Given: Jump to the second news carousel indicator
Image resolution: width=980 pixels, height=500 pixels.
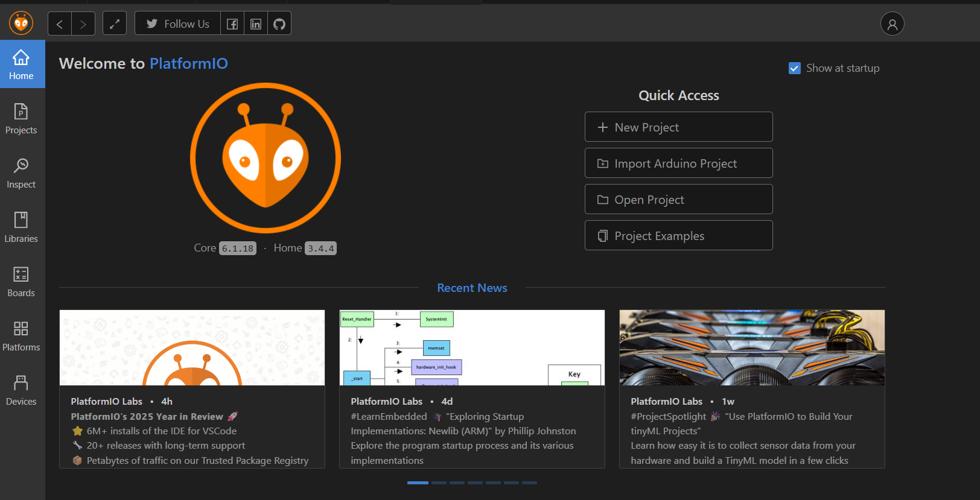Looking at the screenshot, I should tap(439, 483).
